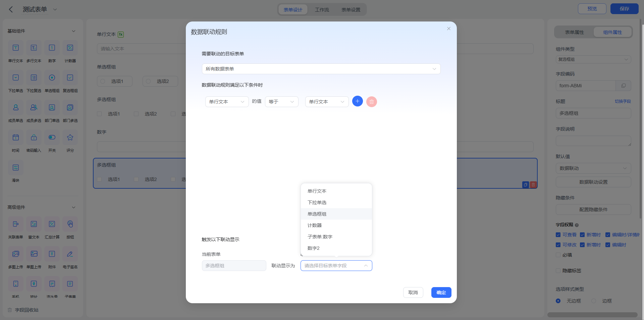Select the 数字 component icon in palette

coord(52,48)
